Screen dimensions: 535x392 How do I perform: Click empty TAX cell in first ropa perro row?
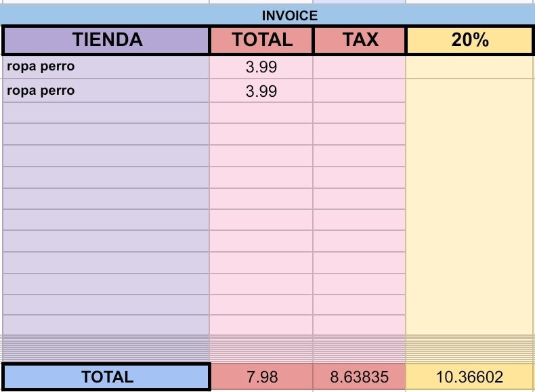(360, 67)
